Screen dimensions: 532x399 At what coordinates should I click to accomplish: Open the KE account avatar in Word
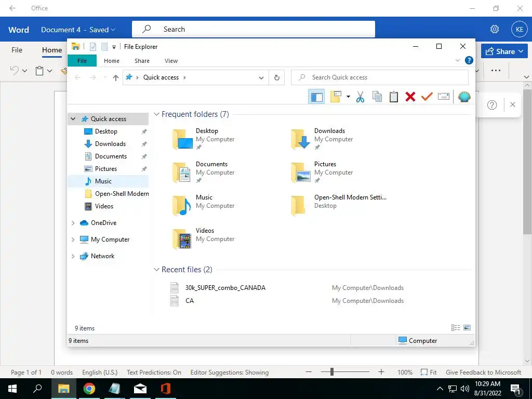519,29
